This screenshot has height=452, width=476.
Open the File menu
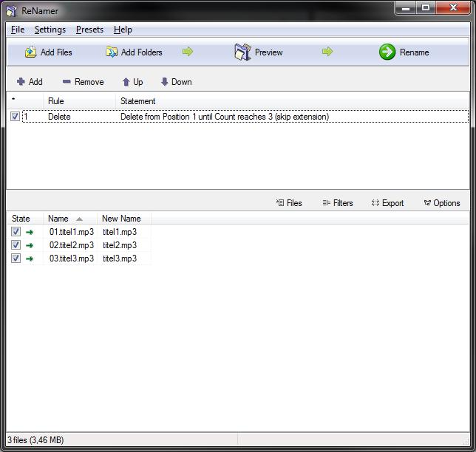click(x=18, y=30)
